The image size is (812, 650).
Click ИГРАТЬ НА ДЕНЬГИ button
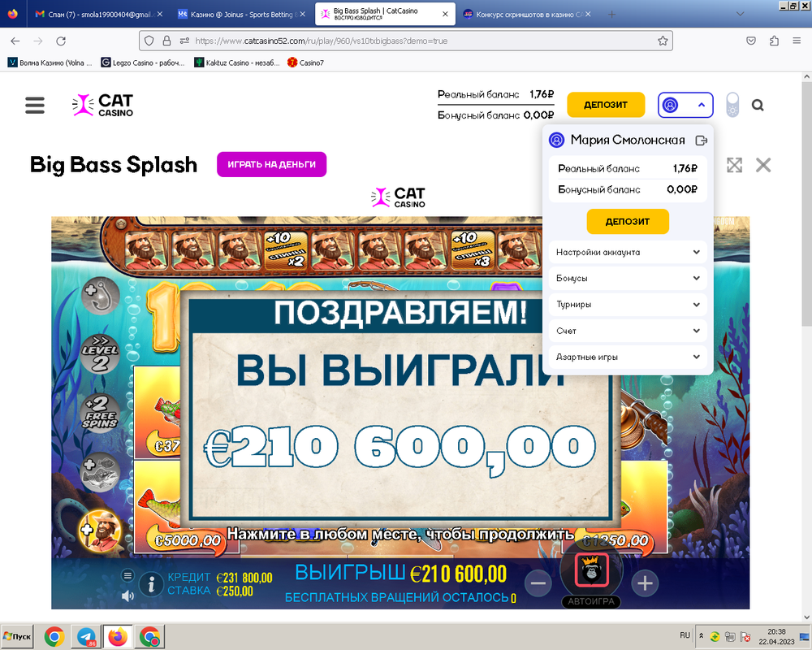pyautogui.click(x=271, y=164)
